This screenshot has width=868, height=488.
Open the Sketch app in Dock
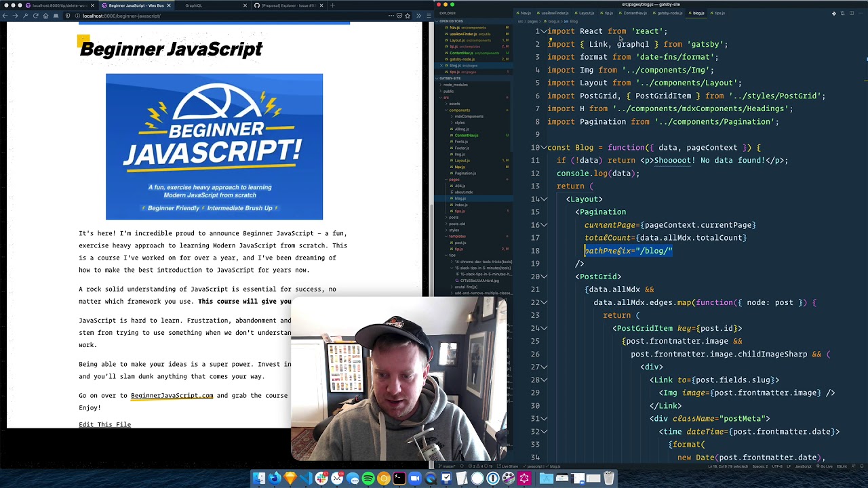coord(290,478)
